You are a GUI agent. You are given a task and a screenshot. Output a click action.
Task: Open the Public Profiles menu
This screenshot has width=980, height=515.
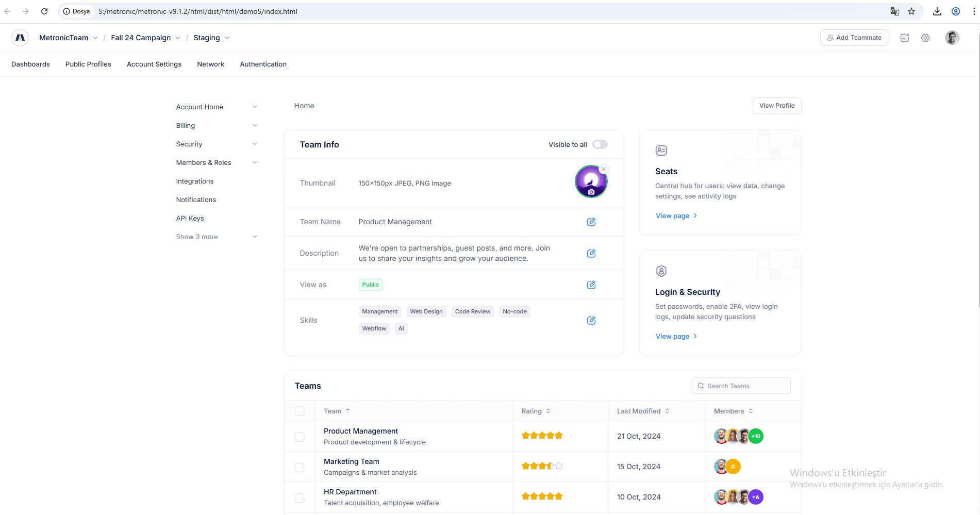click(x=88, y=64)
